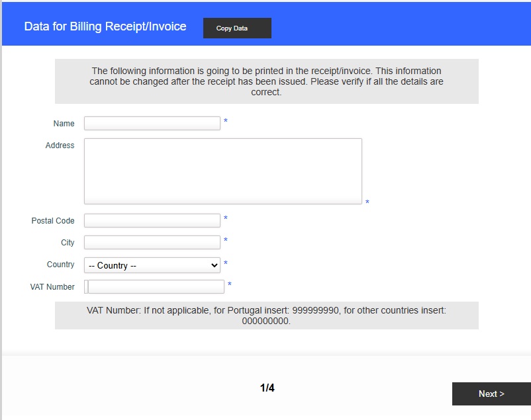The height and width of the screenshot is (420, 531).
Task: Click the City label text
Action: pos(68,243)
